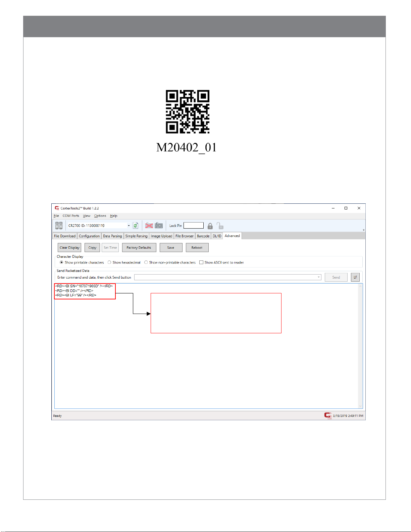
Task: Expand the command history dropdown arrow
Action: tap(318, 277)
